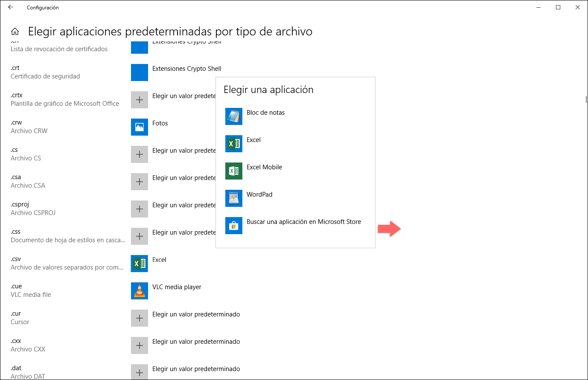Click 'Plantilla de gráfico de Microsoft Office' text

point(65,104)
